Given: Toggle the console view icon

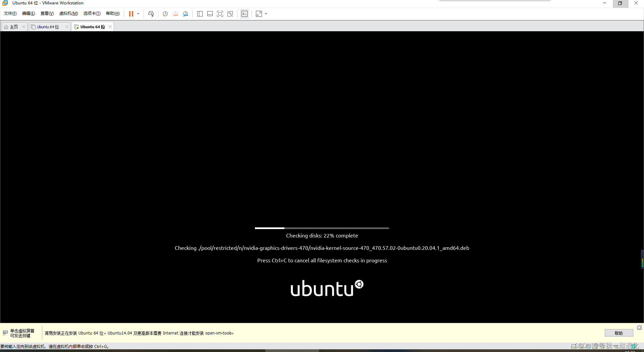Looking at the screenshot, I should pos(245,14).
